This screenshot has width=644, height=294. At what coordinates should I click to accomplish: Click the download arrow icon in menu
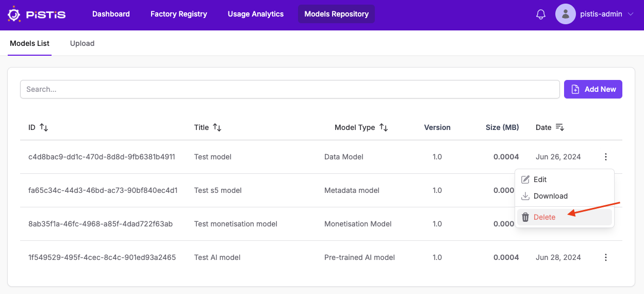point(525,196)
